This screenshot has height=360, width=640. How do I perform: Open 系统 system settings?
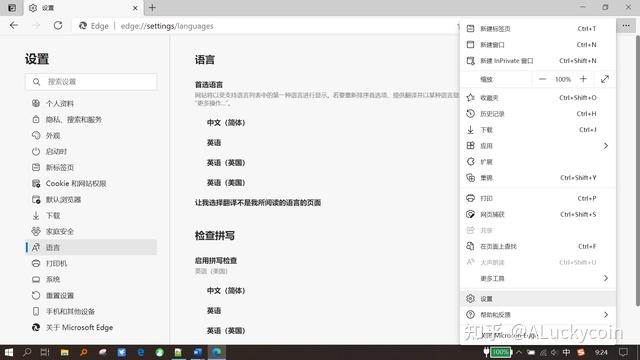(91, 279)
